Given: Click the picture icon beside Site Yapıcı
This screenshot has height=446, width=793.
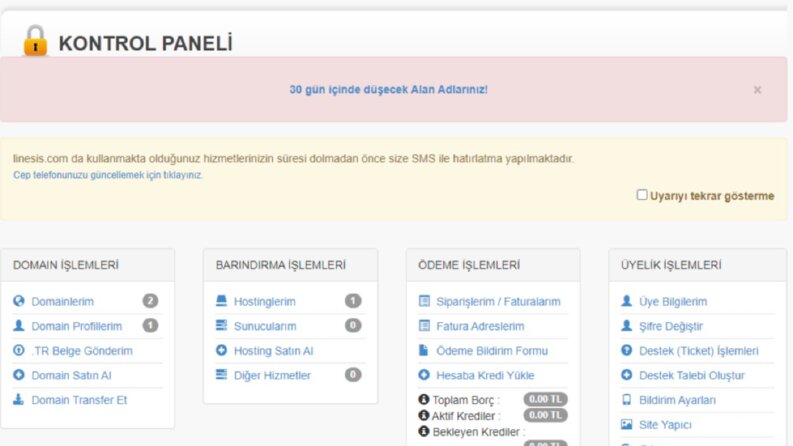Looking at the screenshot, I should (627, 424).
